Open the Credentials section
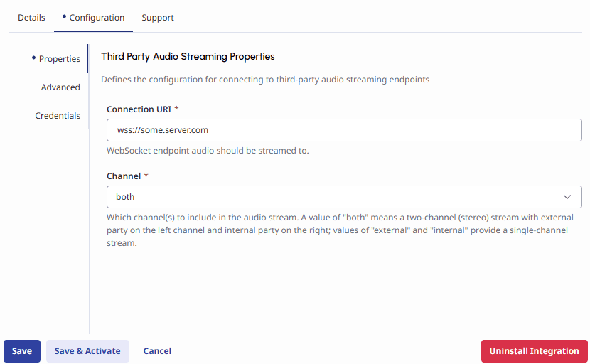Image resolution: width=590 pixels, height=364 pixels. [58, 116]
